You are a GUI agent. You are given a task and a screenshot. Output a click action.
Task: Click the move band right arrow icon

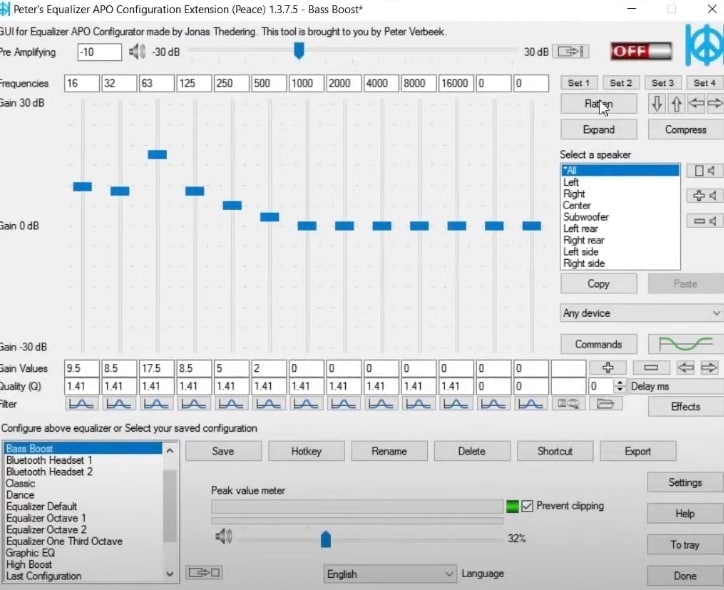pyautogui.click(x=709, y=368)
